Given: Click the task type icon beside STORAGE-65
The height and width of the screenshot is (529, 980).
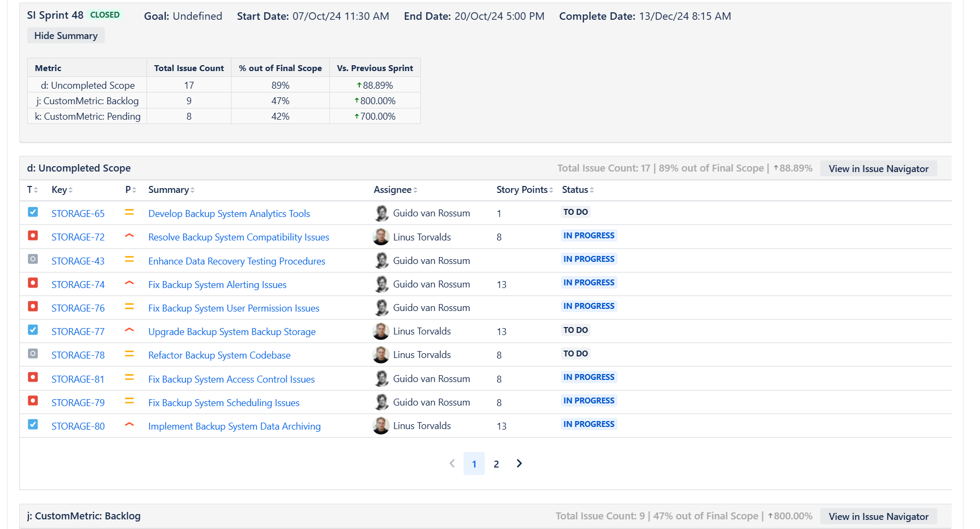Looking at the screenshot, I should [33, 212].
